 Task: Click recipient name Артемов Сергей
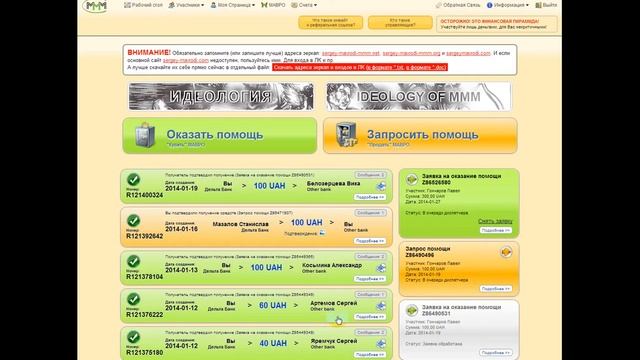tap(333, 303)
